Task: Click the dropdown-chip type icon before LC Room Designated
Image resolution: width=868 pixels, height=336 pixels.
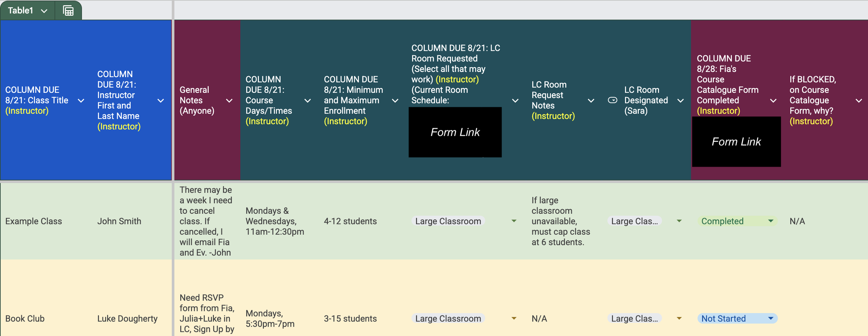Action: (x=612, y=100)
